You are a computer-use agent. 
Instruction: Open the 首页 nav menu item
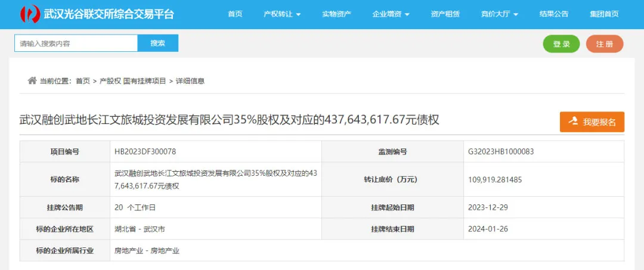pyautogui.click(x=235, y=14)
